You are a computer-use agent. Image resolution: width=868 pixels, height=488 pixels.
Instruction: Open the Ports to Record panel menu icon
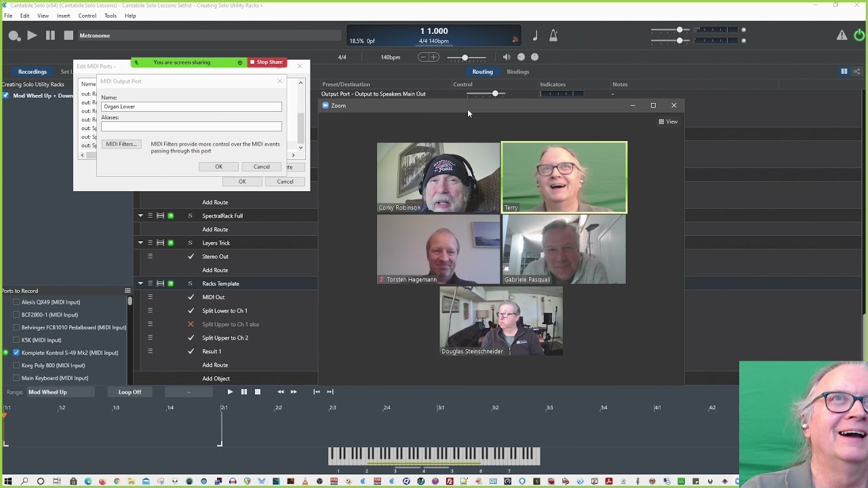point(127,291)
